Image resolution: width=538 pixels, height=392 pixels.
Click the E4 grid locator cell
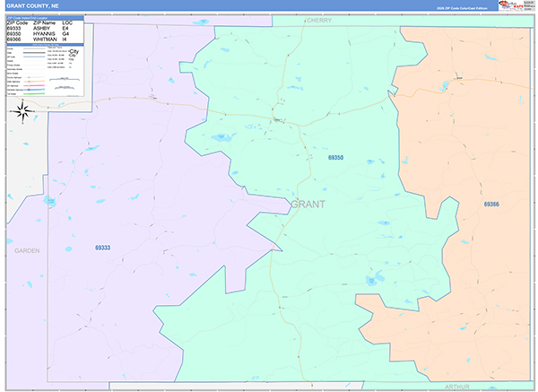pyautogui.click(x=65, y=29)
